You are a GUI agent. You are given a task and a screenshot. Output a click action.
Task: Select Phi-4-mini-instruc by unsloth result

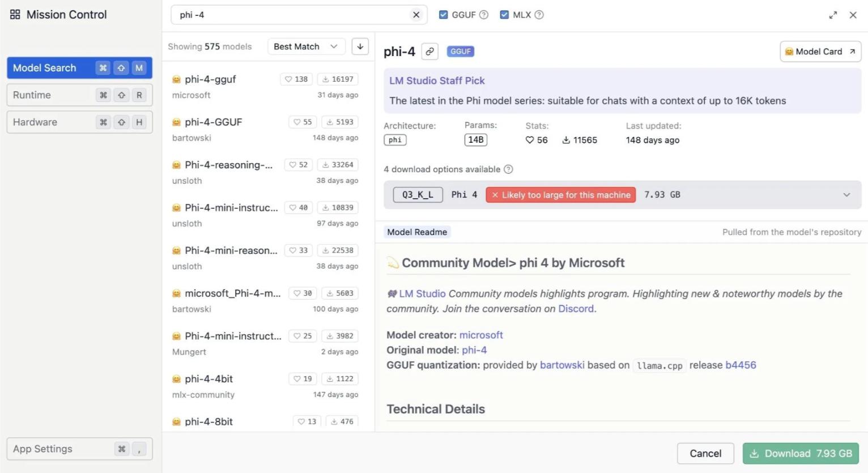point(265,215)
